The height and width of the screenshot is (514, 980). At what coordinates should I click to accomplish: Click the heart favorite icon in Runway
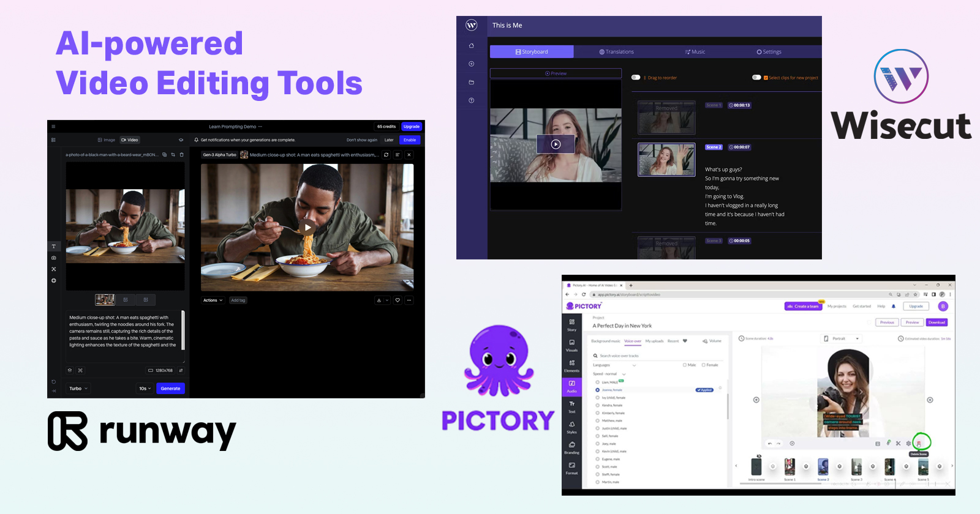point(398,300)
